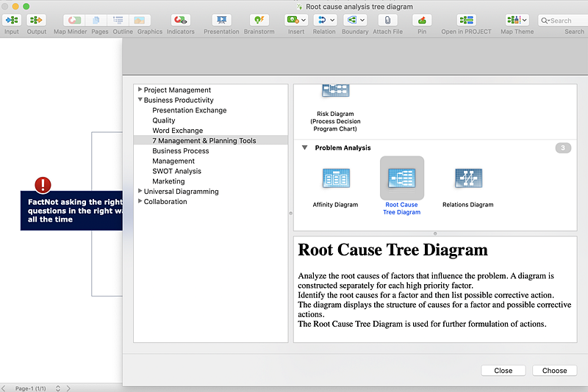
Task: Choose the Root Cause Tree Diagram icon
Action: (401, 178)
